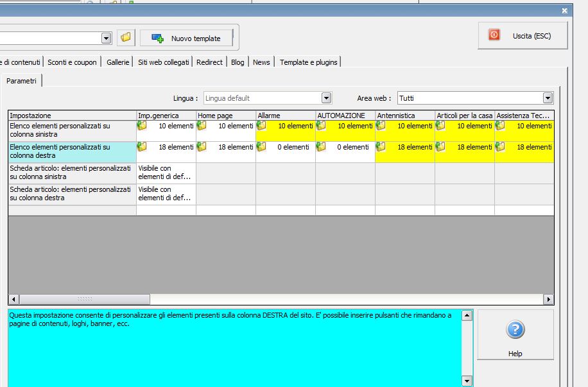Click the AUTOMAZIONE column header
Viewport: 588px width, 387px height.
pyautogui.click(x=345, y=116)
